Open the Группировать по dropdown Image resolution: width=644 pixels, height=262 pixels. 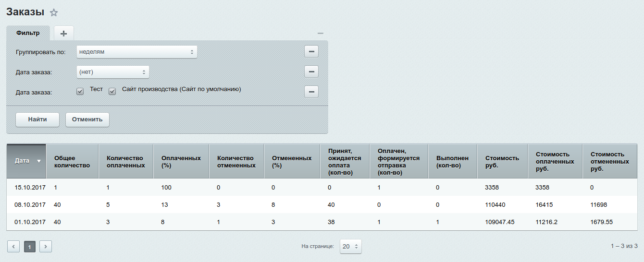coord(137,52)
